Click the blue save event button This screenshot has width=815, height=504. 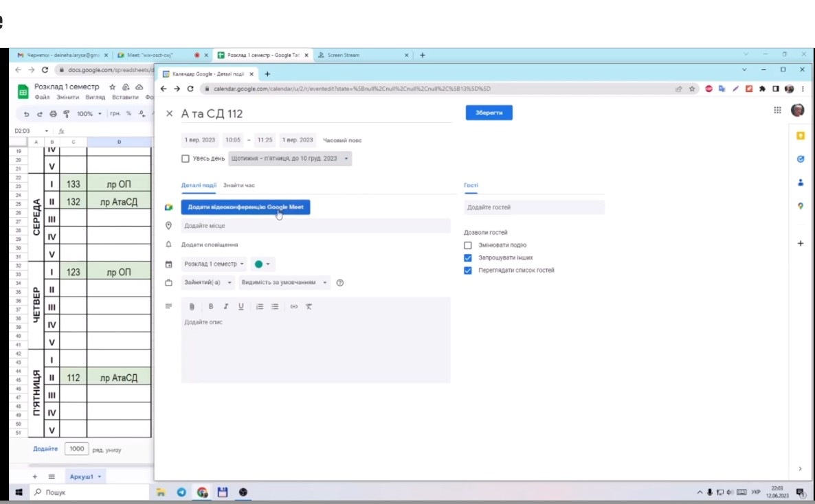[x=489, y=113]
